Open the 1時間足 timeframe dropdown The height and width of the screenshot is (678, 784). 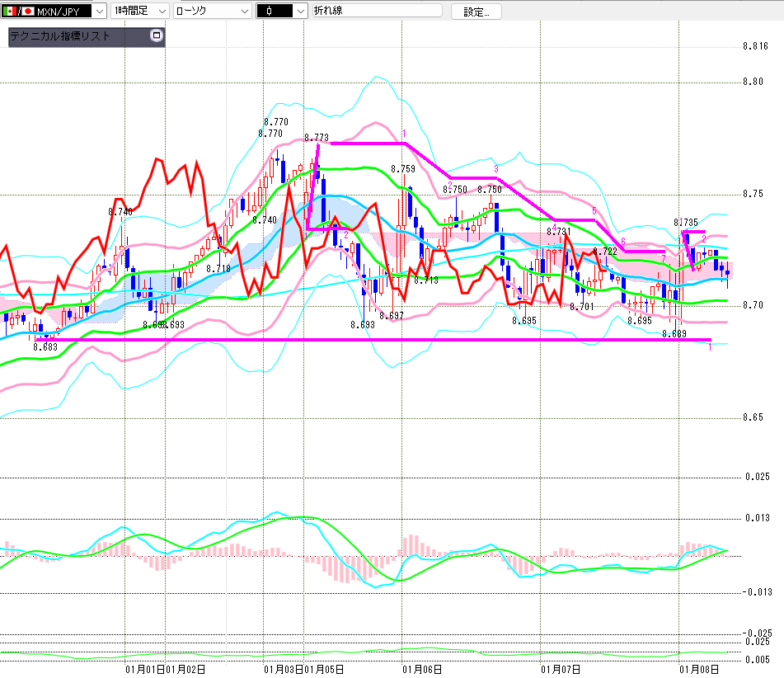coord(161,12)
